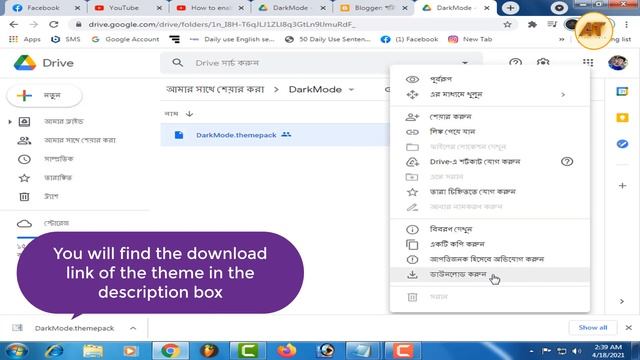Click Show all downloads
The width and height of the screenshot is (640, 360).
[x=593, y=328]
